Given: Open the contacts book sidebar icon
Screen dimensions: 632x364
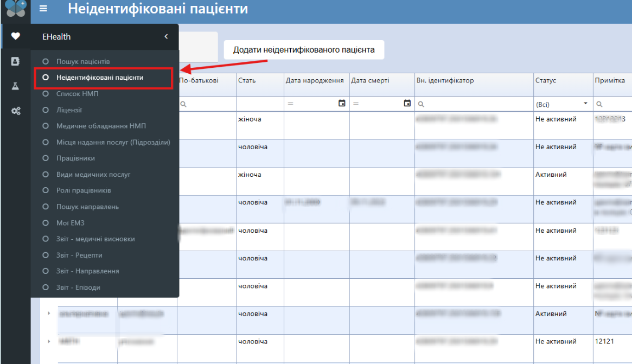Looking at the screenshot, I should 15,61.
